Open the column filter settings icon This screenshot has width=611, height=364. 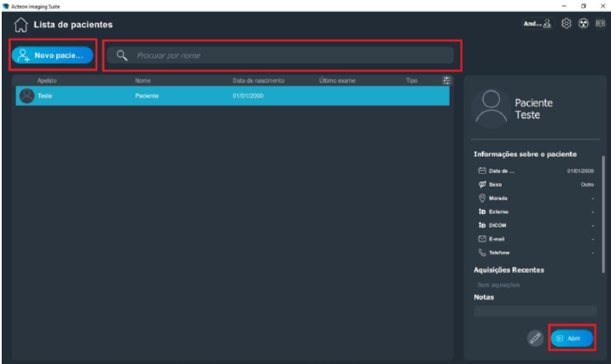(445, 81)
